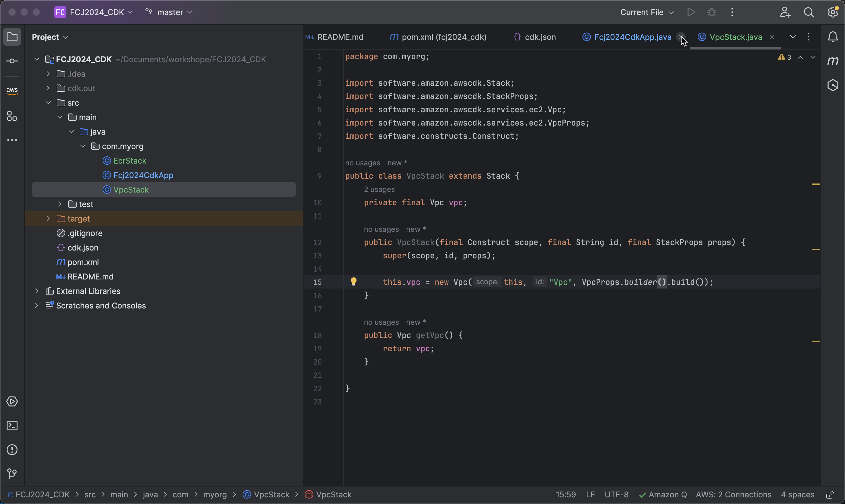Switch to the pom.xml (fcj2024_cdk) tab
This screenshot has height=504, width=845.
438,37
